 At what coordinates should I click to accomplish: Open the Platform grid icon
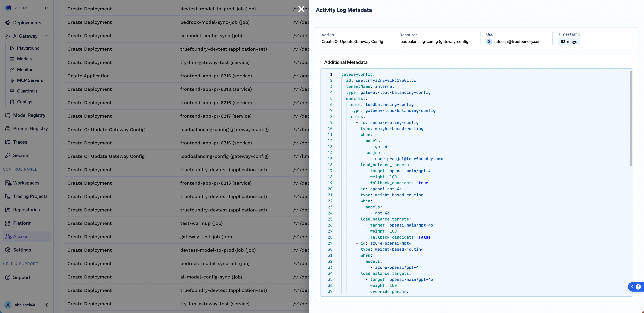pyautogui.click(x=8, y=223)
